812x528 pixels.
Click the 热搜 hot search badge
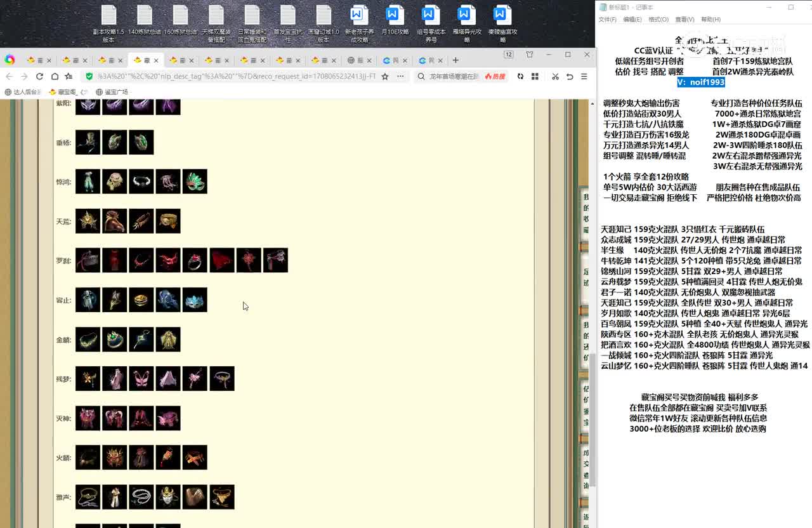click(495, 76)
